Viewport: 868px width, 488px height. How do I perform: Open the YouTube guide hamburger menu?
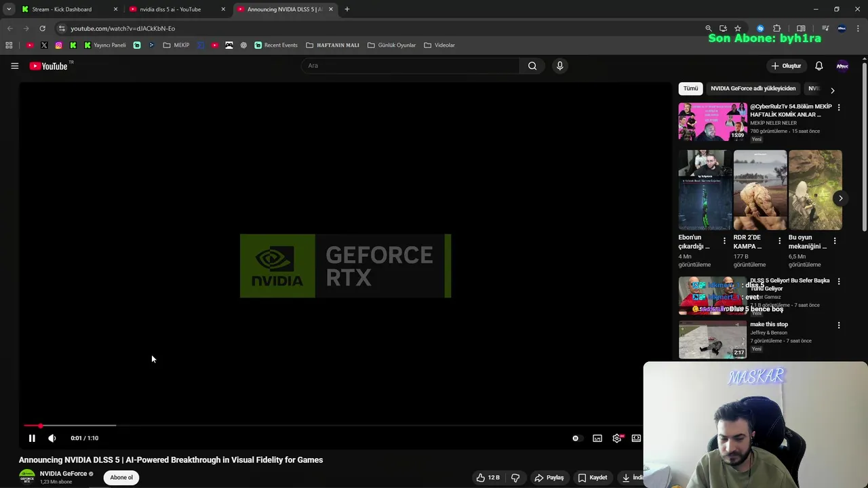14,66
